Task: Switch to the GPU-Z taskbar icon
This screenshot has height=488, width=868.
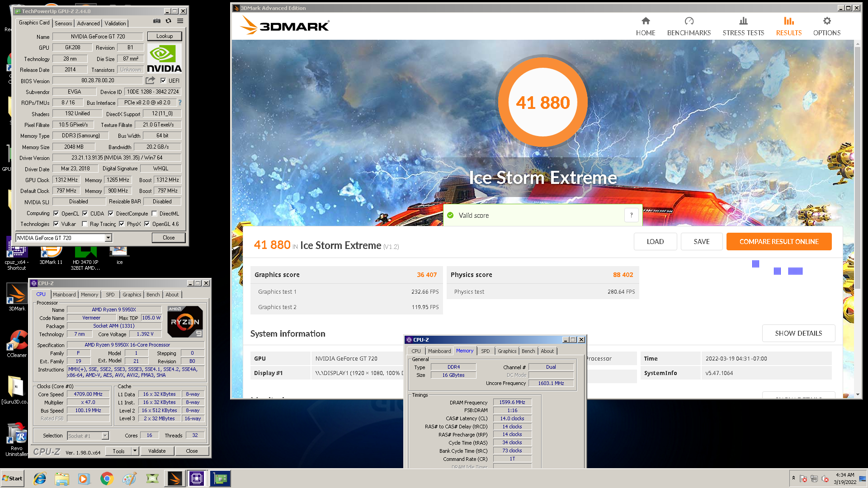Action: 220,479
